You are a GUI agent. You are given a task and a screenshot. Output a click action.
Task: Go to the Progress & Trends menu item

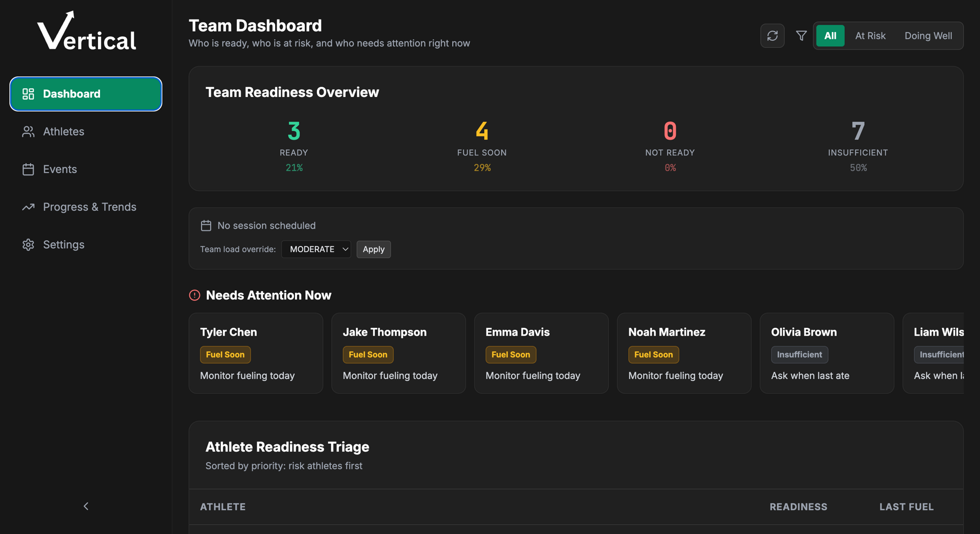(90, 207)
